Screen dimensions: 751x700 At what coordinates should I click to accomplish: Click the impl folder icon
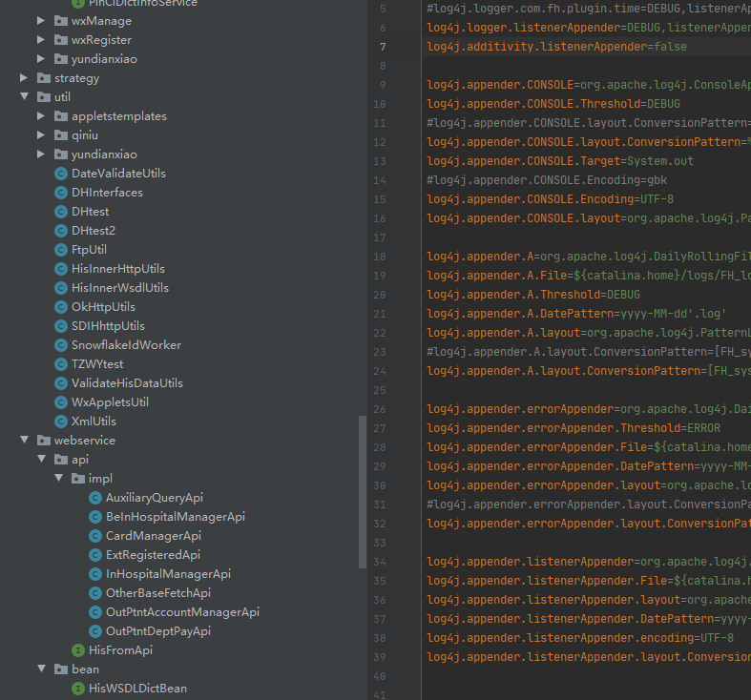coord(78,479)
